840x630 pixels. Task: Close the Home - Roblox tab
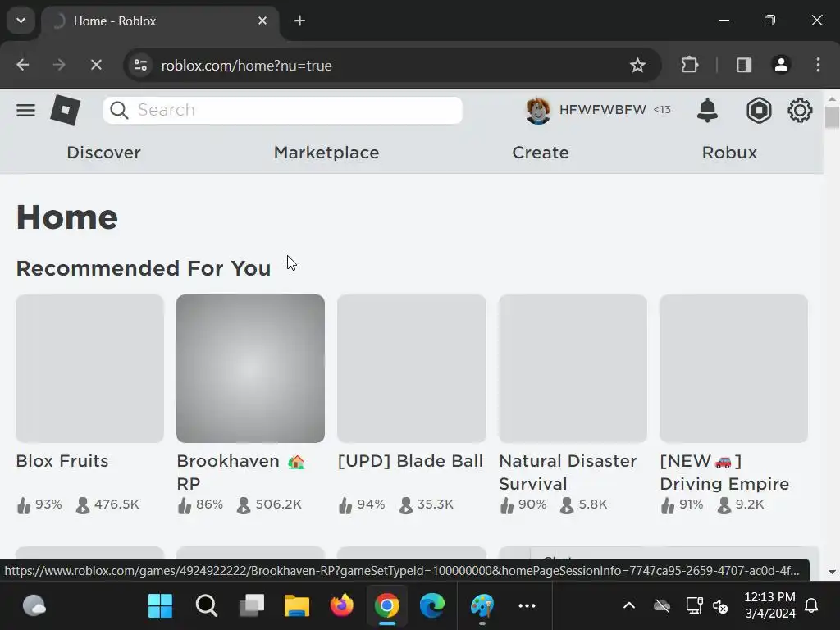click(262, 21)
